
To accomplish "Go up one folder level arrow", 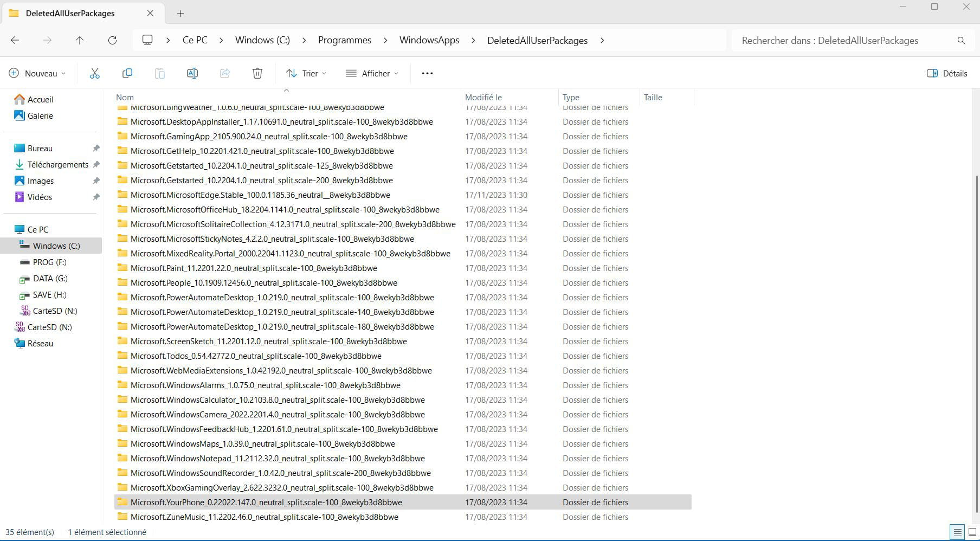I will click(x=80, y=40).
